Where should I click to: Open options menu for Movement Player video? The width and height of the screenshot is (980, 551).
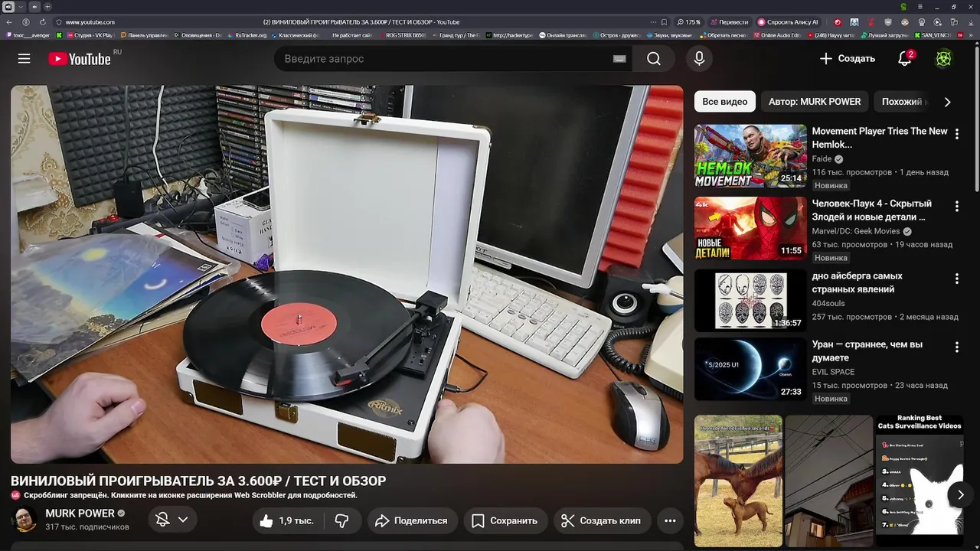(x=956, y=134)
